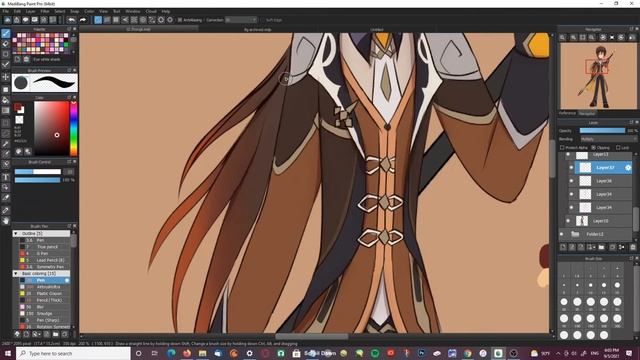The width and height of the screenshot is (640, 360).
Task: Select the Lasso tool
Action: (x=6, y=133)
